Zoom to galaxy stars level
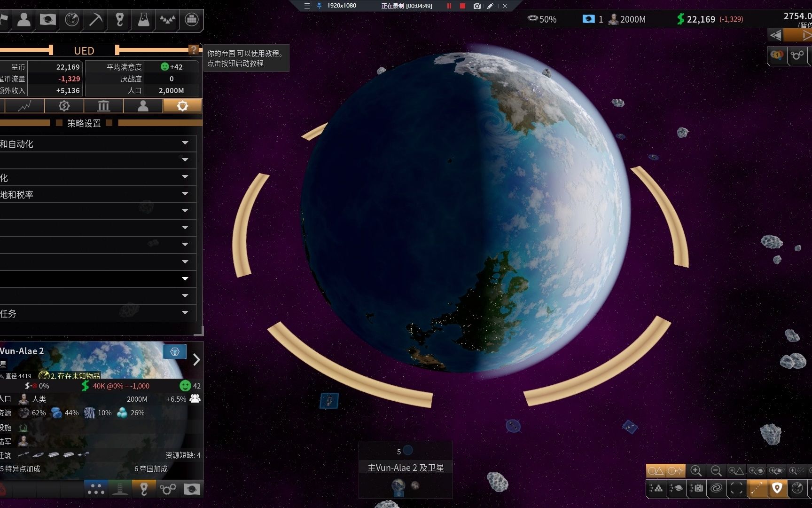The width and height of the screenshot is (812, 508). [796, 471]
